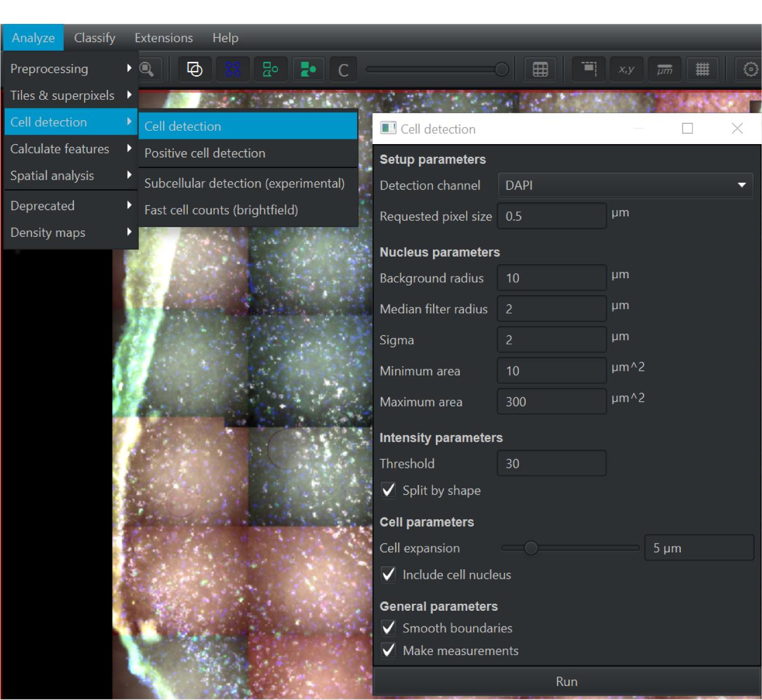Image resolution: width=762 pixels, height=700 pixels.
Task: Uncheck Include cell nucleus checkbox
Action: pyautogui.click(x=389, y=575)
